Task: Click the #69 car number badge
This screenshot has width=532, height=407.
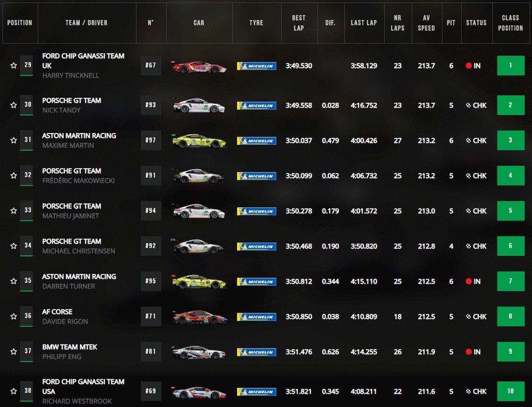Action: point(151,391)
